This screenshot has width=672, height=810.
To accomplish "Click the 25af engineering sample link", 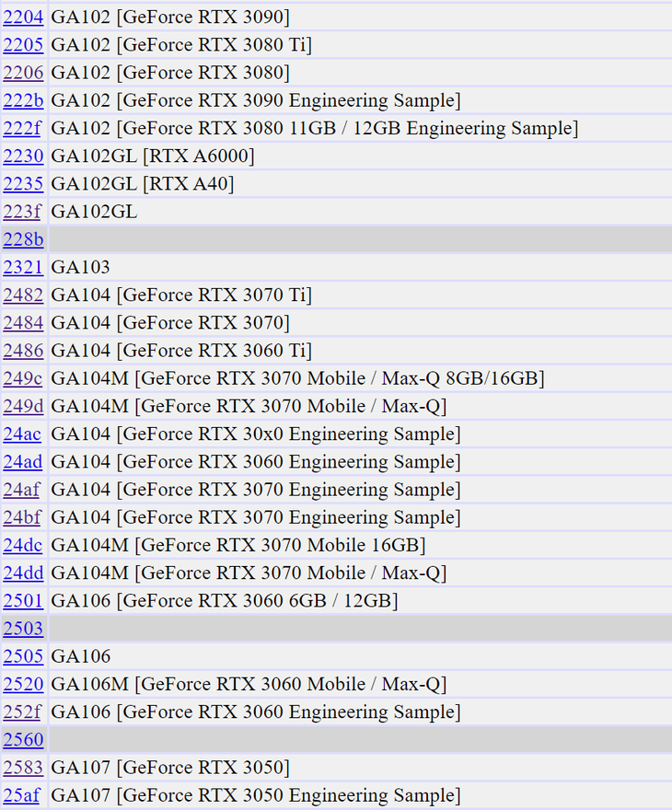I will (x=22, y=795).
